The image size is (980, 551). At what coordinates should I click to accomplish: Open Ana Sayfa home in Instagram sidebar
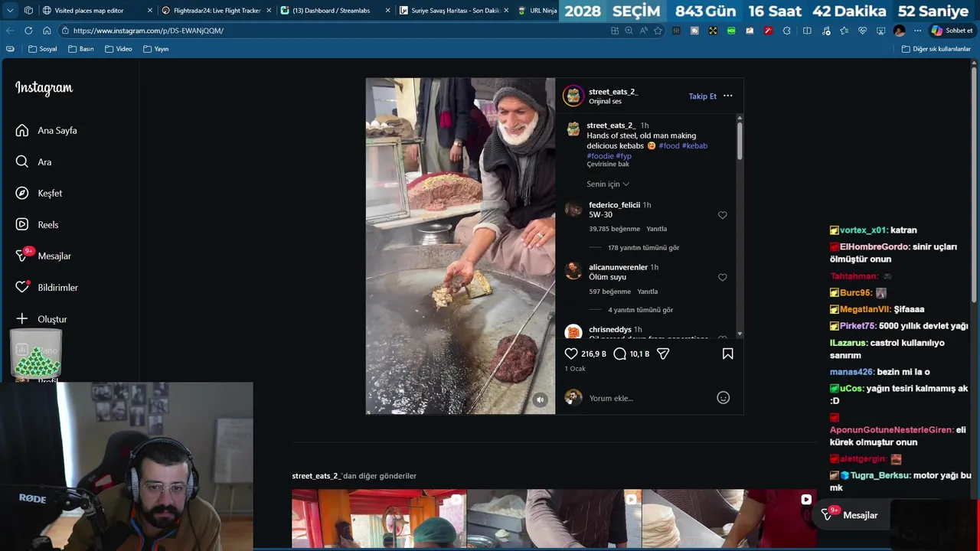[x=46, y=130]
